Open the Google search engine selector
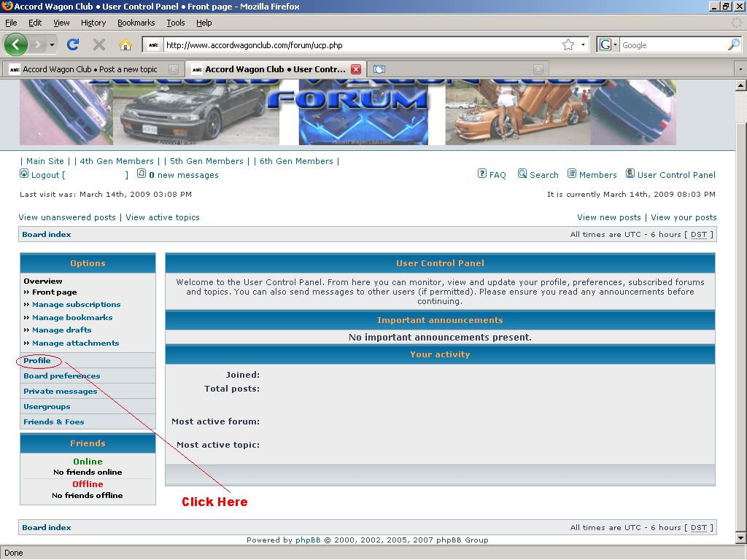Screen dimensions: 747x560 point(608,44)
